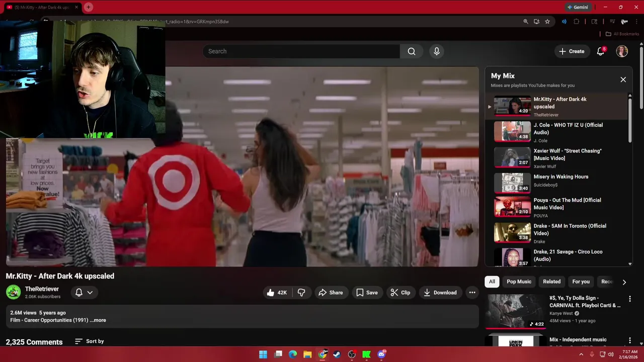Open a new browser tab
The height and width of the screenshot is (362, 644).
[89, 7]
